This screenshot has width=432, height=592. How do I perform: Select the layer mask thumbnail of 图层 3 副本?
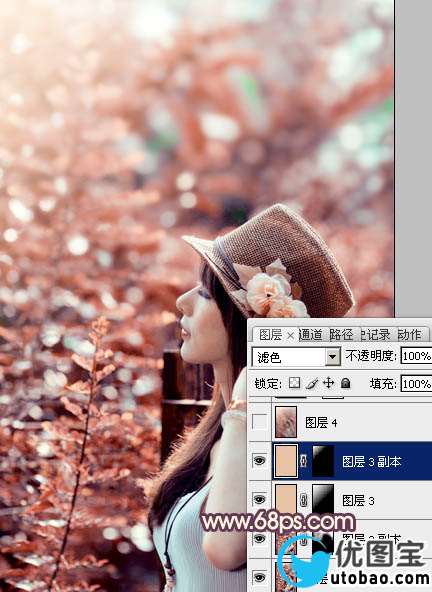(323, 461)
